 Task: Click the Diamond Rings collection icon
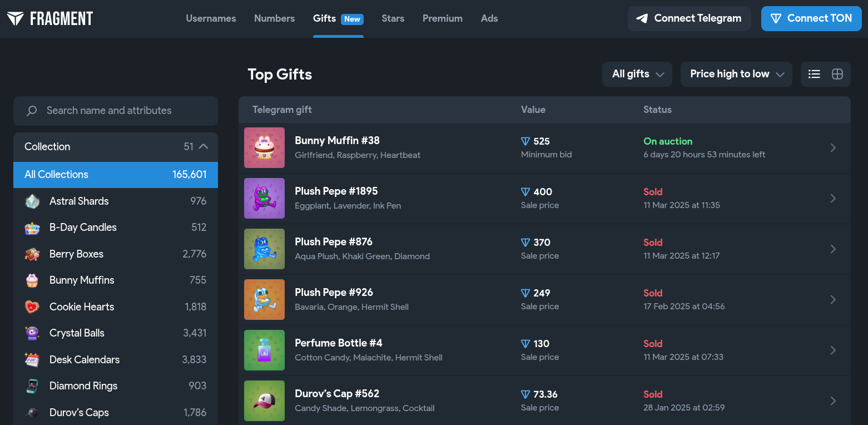click(x=32, y=386)
